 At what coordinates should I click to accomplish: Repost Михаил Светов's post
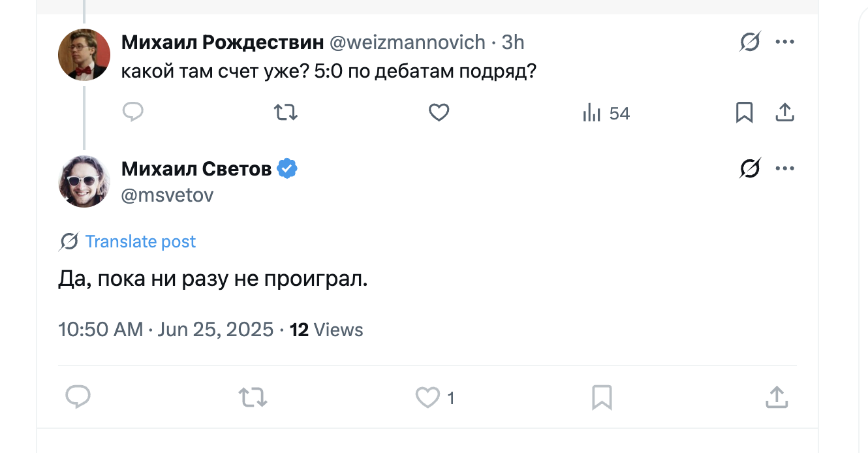[253, 396]
